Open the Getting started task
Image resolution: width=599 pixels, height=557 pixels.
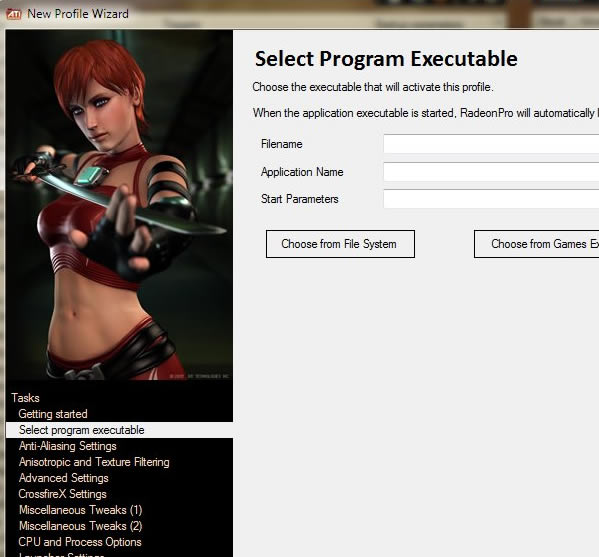point(53,414)
